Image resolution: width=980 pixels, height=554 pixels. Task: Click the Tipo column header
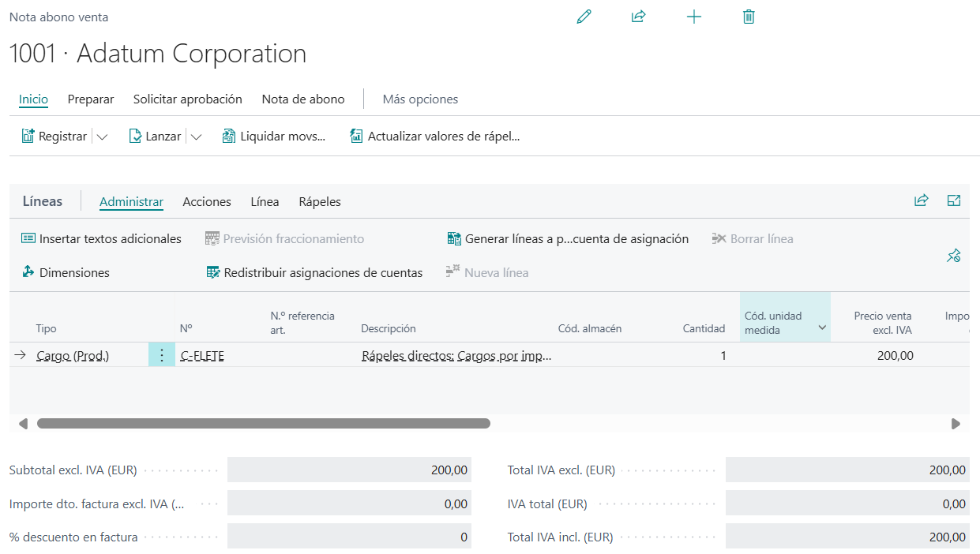(x=46, y=328)
